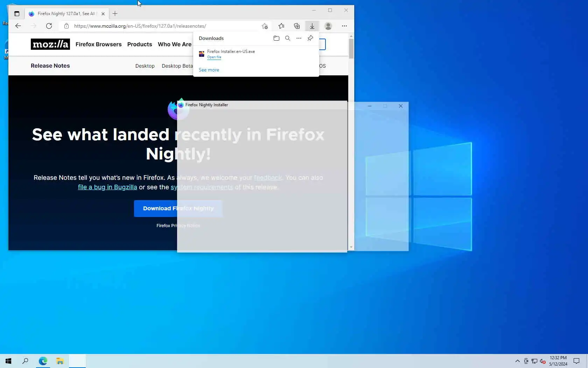
Task: Click the muted volume tray icon
Action: 543,361
